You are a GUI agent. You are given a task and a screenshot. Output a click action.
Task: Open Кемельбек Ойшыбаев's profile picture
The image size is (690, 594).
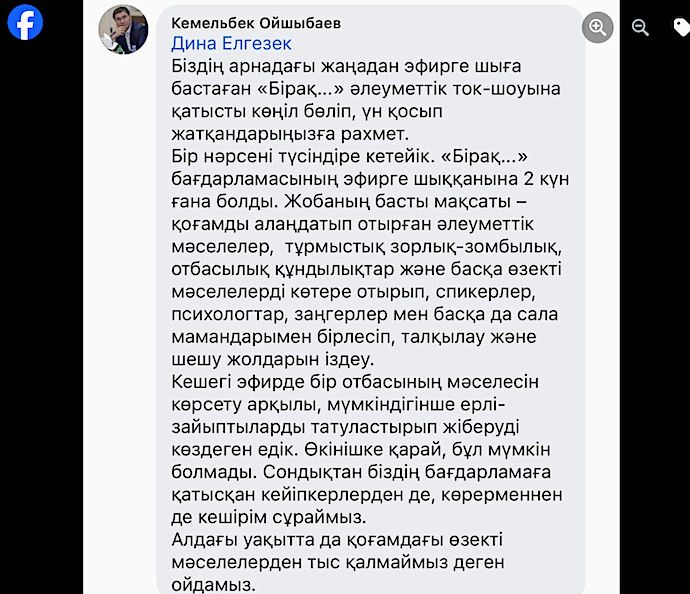tap(123, 29)
